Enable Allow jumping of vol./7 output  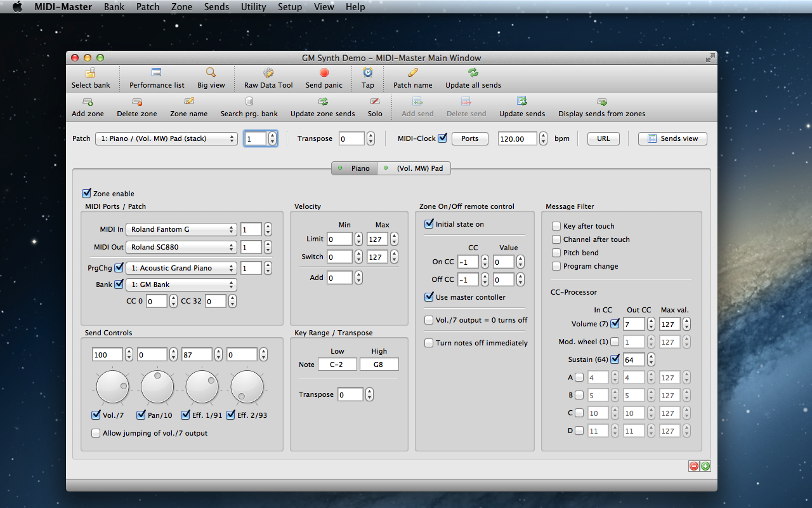[96, 433]
